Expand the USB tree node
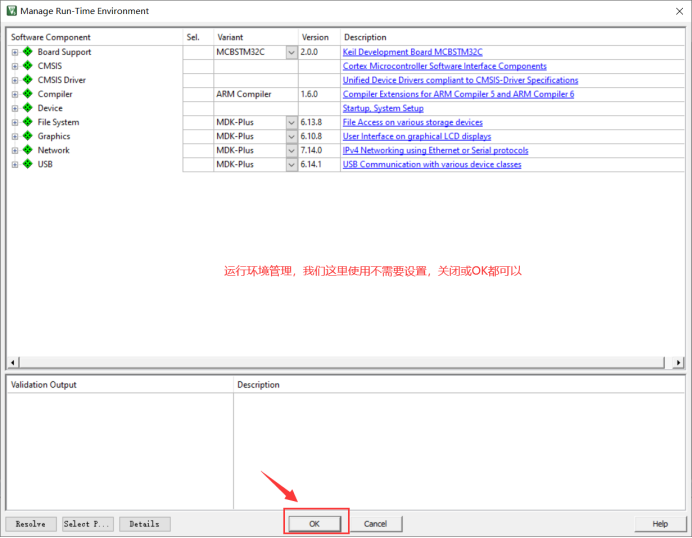 (x=15, y=165)
